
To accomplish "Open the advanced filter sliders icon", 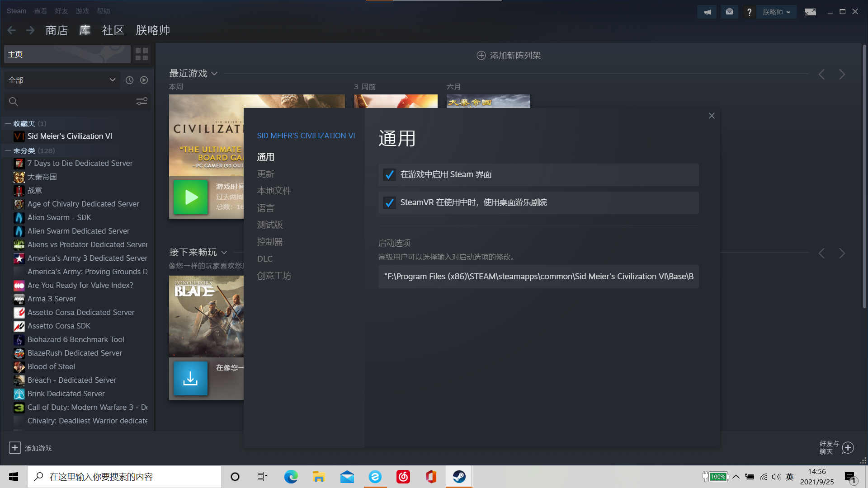I will [142, 102].
